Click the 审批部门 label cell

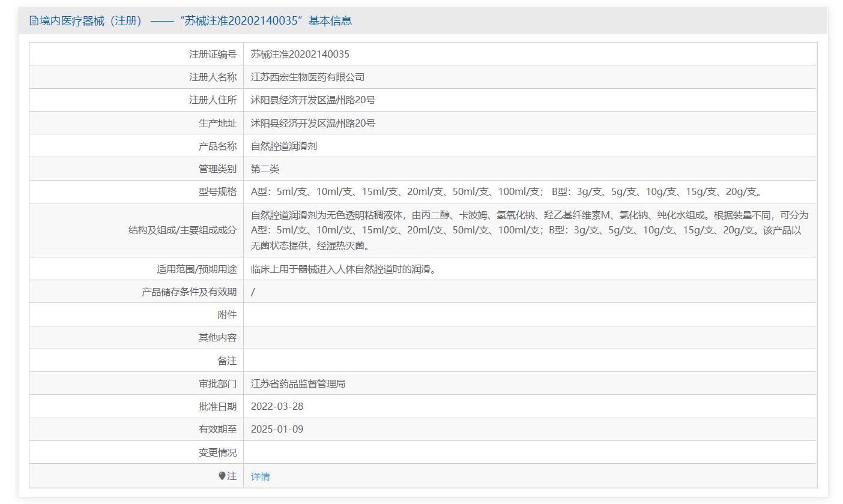point(136,383)
